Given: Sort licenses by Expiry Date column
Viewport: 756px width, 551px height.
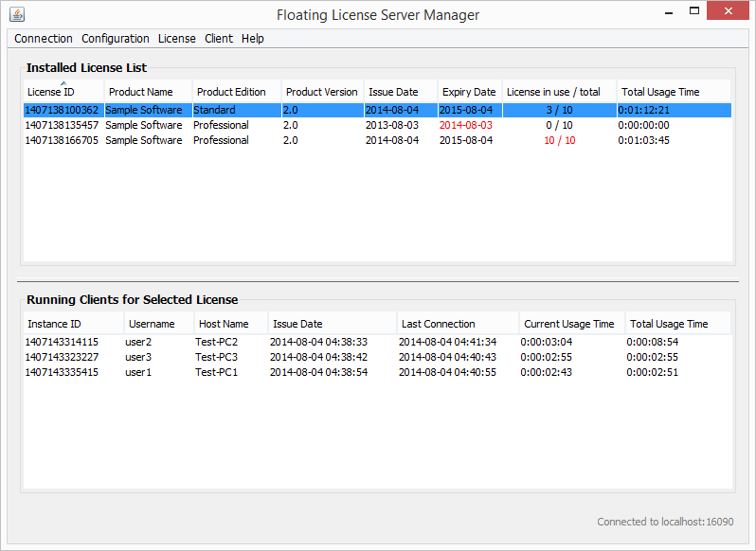Looking at the screenshot, I should (469, 92).
